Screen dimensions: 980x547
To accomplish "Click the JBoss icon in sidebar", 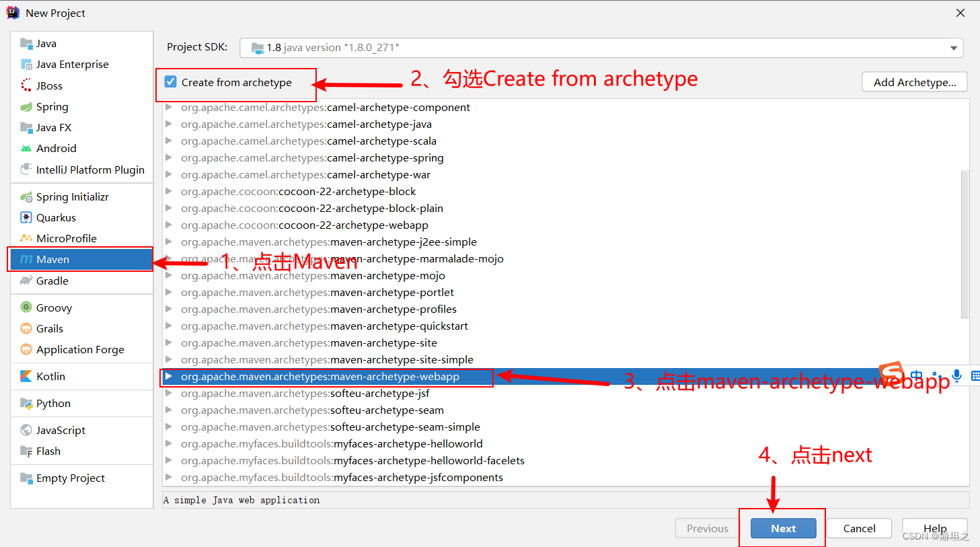I will [26, 85].
